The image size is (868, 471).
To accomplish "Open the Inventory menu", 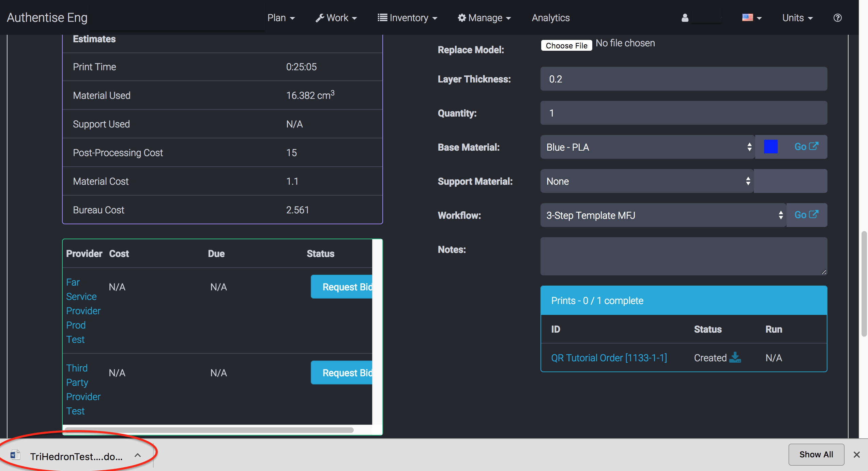I will 407,18.
